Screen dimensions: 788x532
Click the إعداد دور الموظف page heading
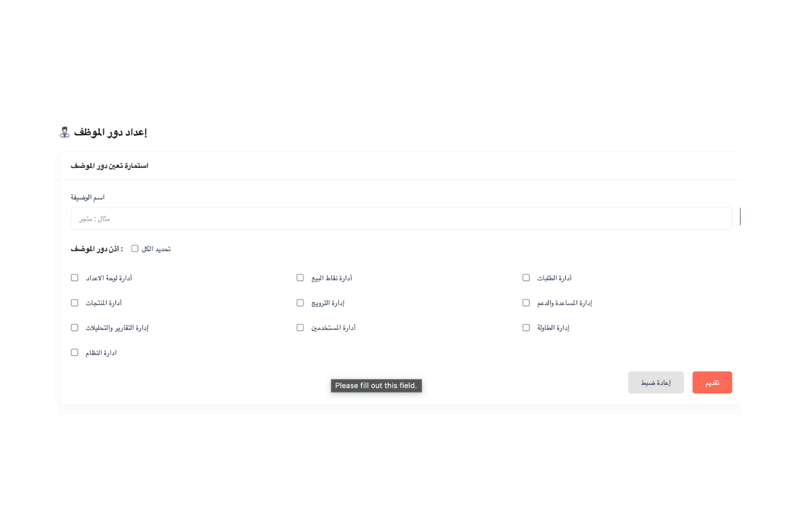pyautogui.click(x=110, y=132)
